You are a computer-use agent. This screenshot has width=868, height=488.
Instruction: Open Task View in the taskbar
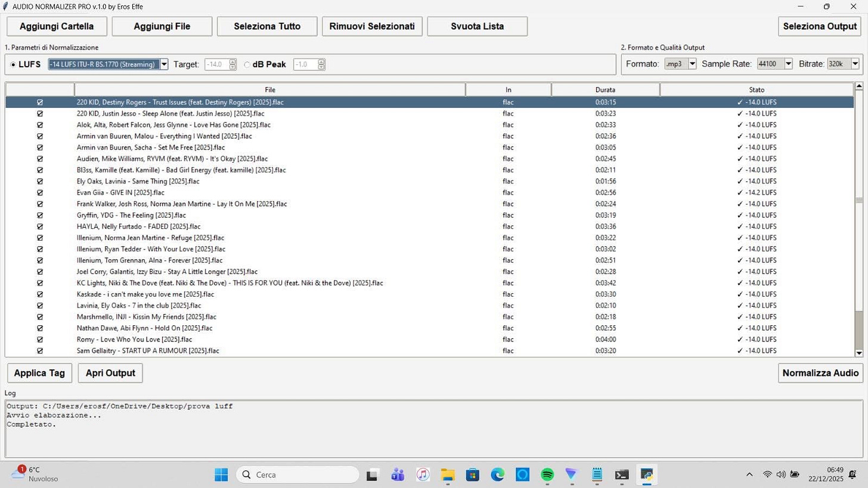pyautogui.click(x=373, y=475)
